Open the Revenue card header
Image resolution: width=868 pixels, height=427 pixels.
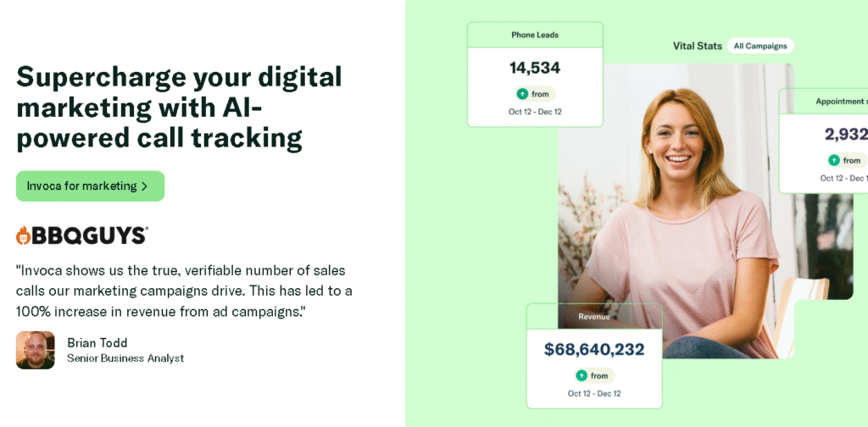[593, 316]
